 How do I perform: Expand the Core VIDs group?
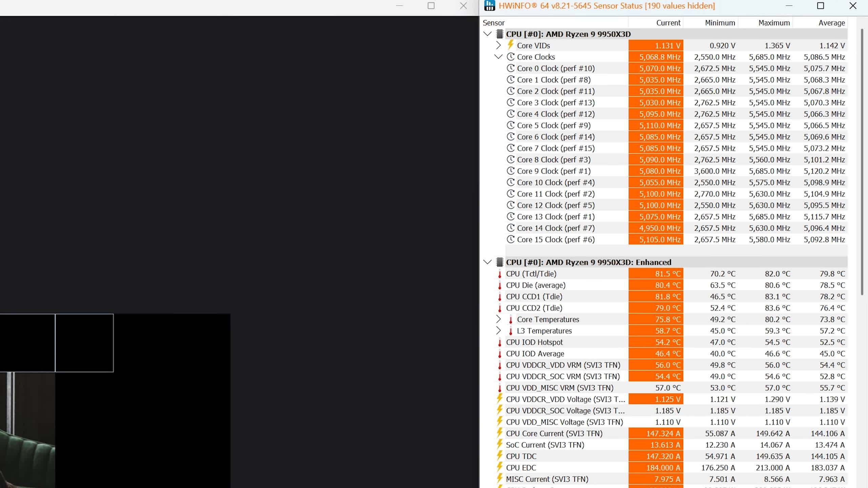[498, 45]
